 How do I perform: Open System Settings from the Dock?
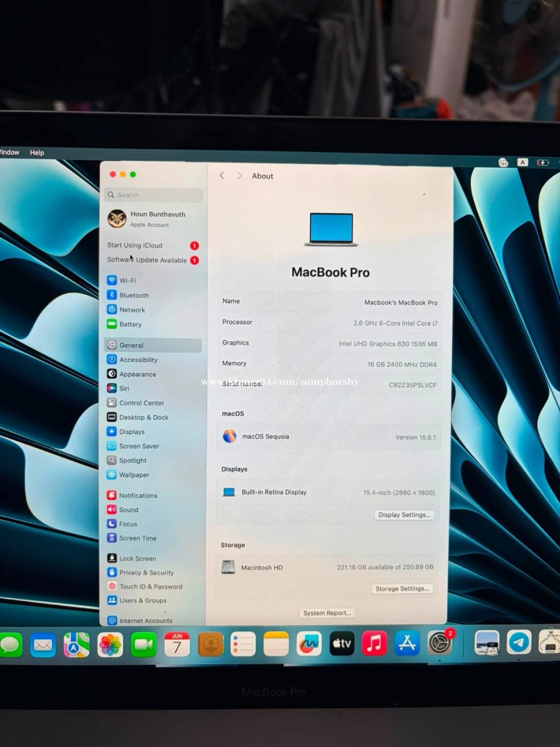coord(439,643)
